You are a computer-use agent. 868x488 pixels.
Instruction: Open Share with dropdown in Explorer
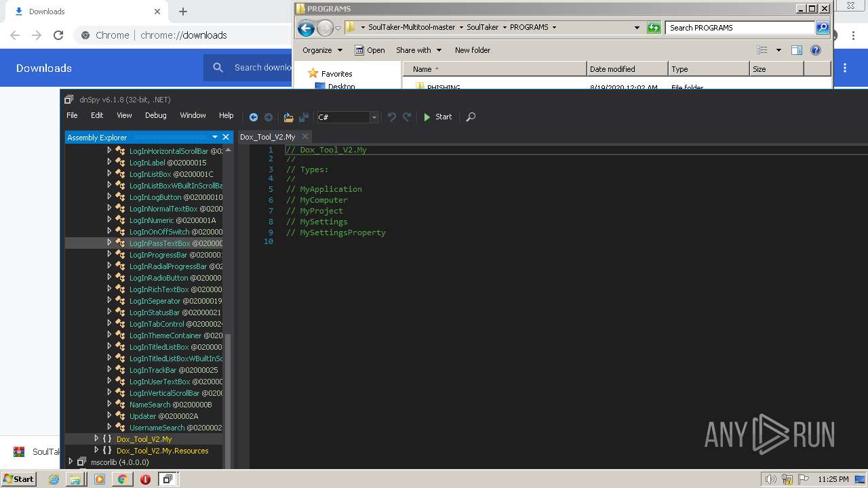pos(418,50)
